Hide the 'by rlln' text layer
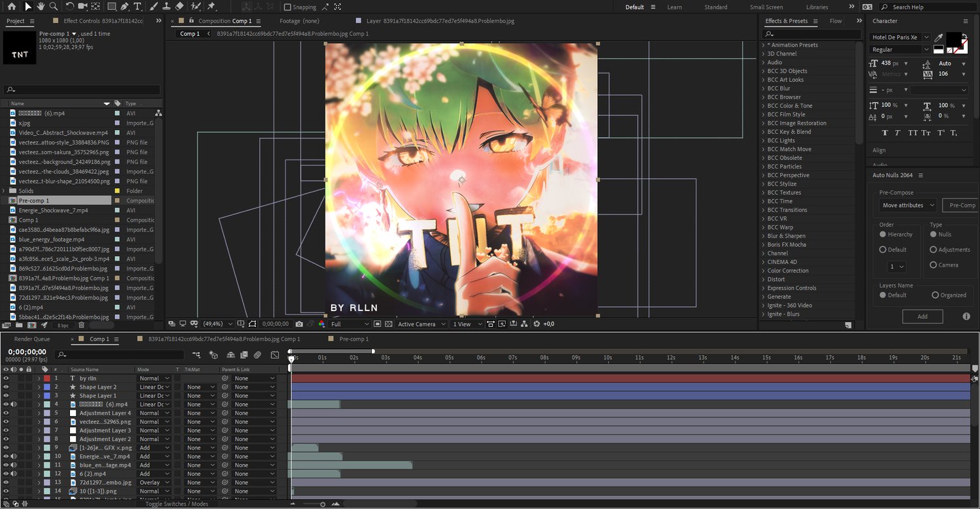Viewport: 980px width, 509px height. 6,378
